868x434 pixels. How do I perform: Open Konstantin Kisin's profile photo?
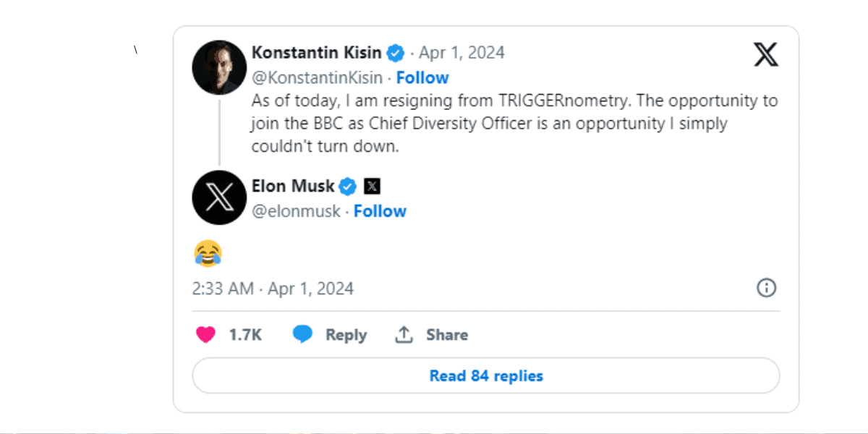pyautogui.click(x=219, y=67)
